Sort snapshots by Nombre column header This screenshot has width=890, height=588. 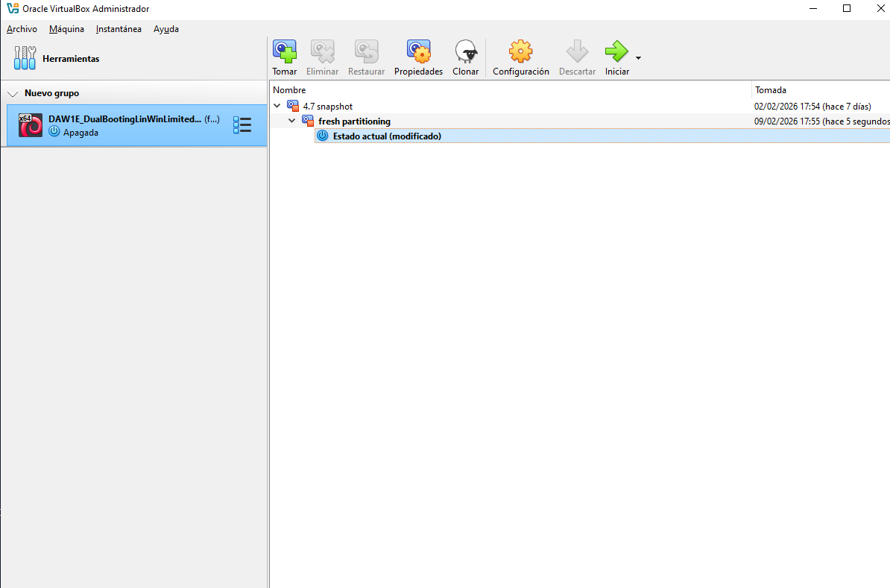click(511, 89)
